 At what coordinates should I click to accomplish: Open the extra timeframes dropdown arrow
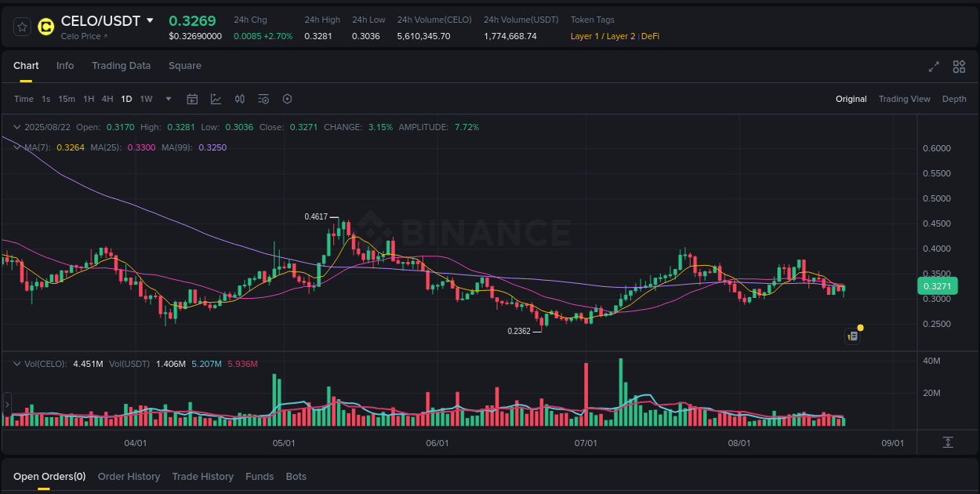point(168,99)
